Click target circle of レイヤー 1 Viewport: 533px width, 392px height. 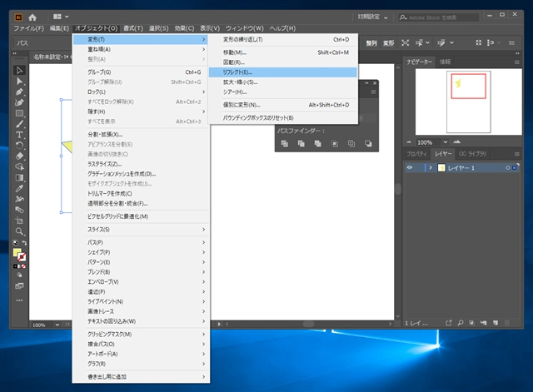click(507, 168)
